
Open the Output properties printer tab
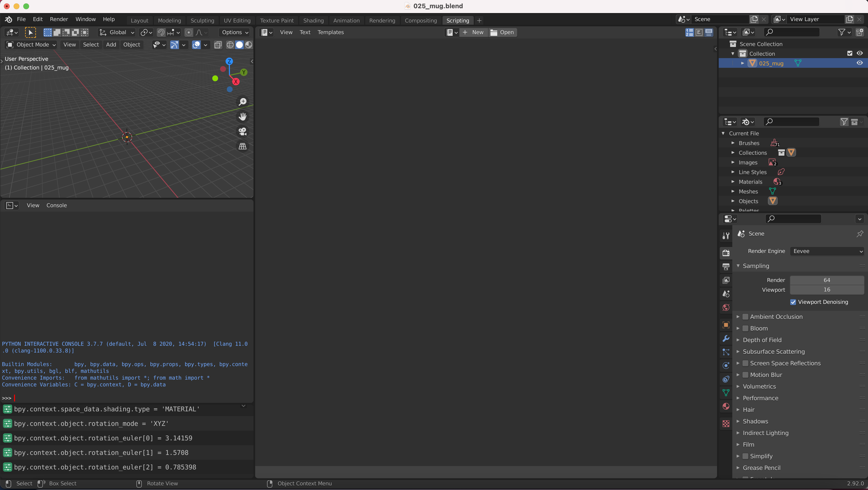[x=726, y=267]
